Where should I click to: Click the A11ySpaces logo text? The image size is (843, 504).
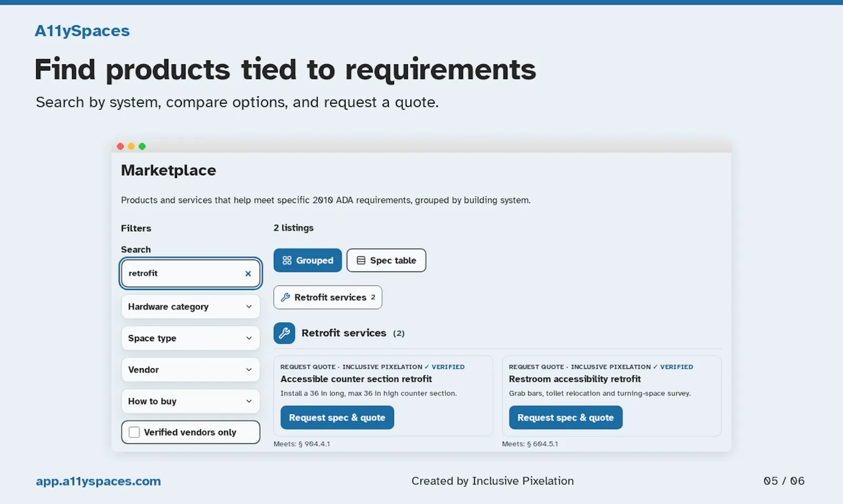click(x=82, y=31)
